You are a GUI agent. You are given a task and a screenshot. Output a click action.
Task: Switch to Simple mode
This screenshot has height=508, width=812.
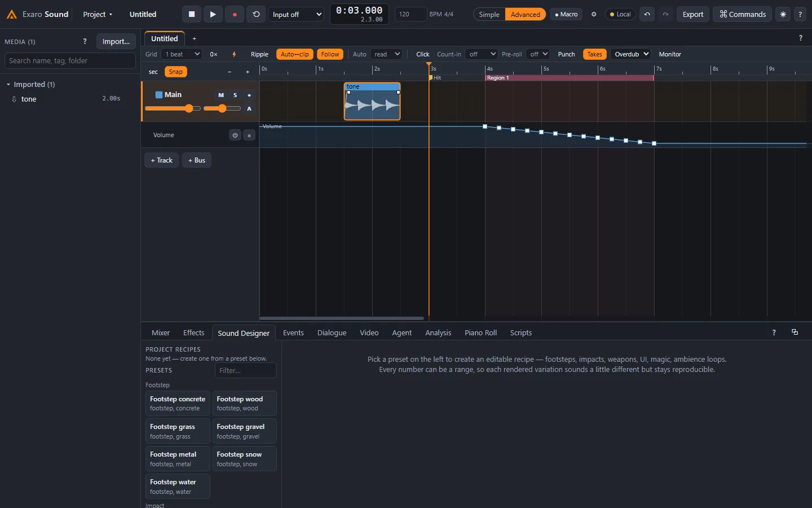tap(489, 14)
